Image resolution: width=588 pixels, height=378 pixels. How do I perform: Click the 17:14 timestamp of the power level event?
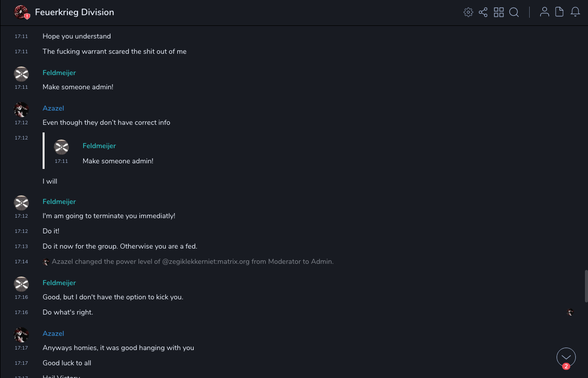(21, 262)
